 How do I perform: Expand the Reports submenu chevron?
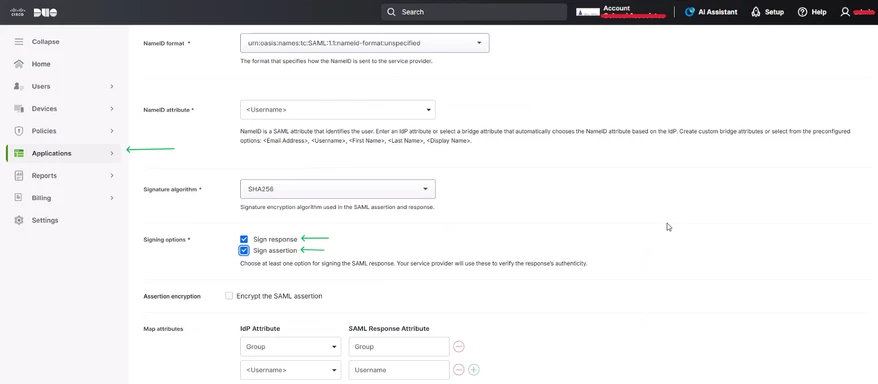point(112,176)
